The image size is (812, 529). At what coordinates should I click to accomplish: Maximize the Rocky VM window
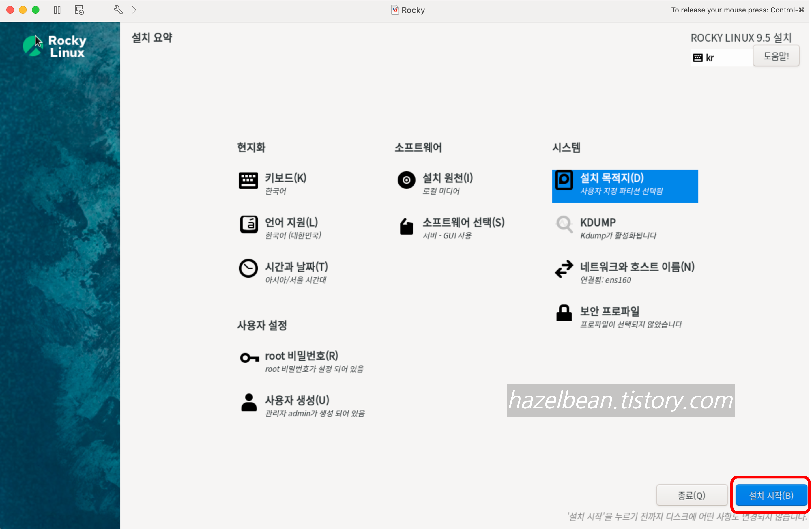click(x=35, y=10)
